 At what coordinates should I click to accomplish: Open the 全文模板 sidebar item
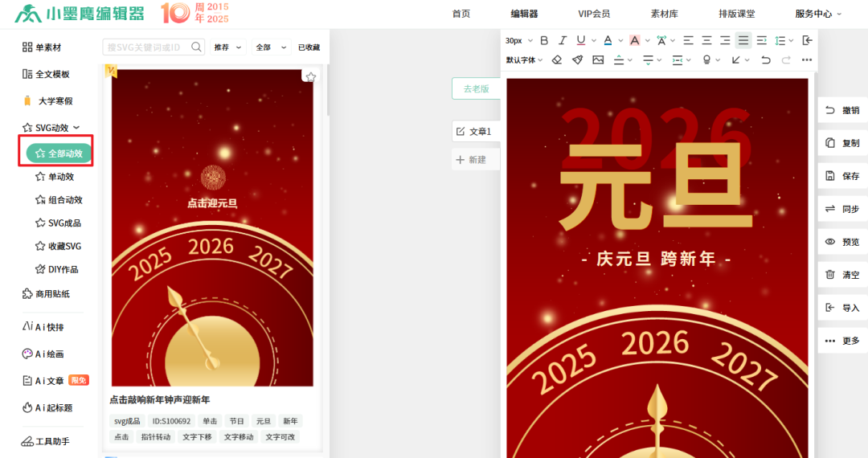[x=46, y=74]
